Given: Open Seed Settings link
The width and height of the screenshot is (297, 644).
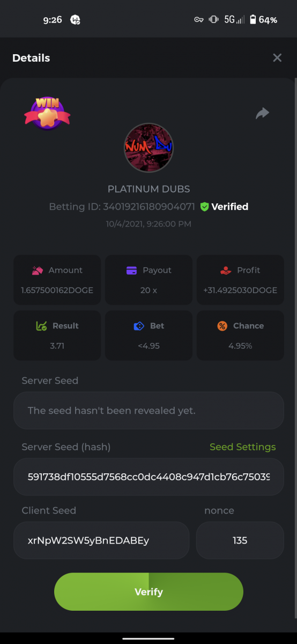Looking at the screenshot, I should [x=243, y=447].
